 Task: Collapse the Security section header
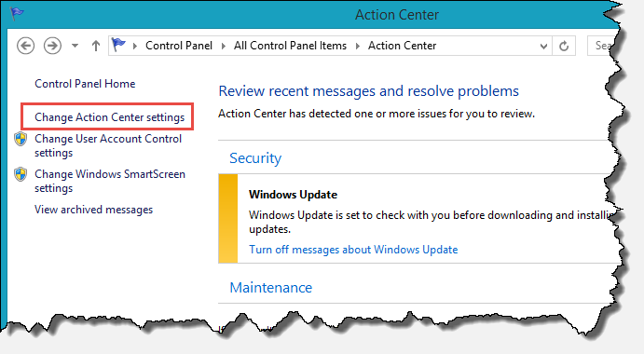[255, 158]
